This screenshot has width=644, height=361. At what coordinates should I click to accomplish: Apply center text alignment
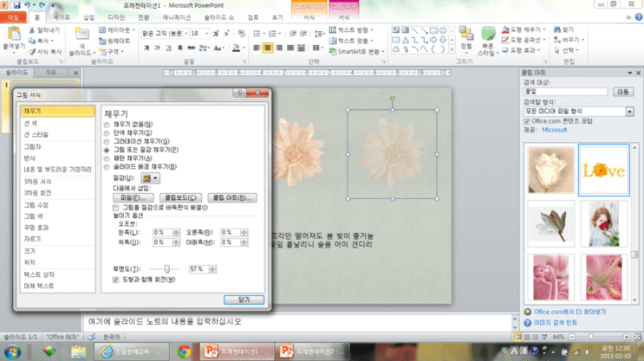click(268, 48)
